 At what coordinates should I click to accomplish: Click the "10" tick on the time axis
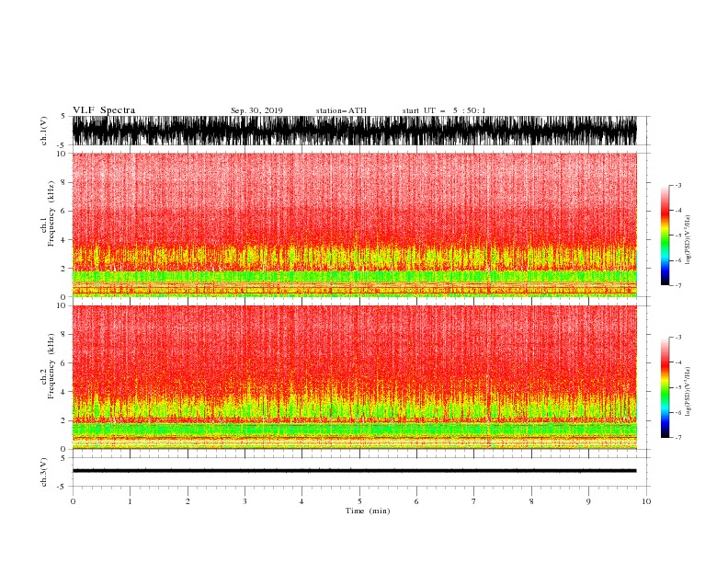pyautogui.click(x=646, y=501)
